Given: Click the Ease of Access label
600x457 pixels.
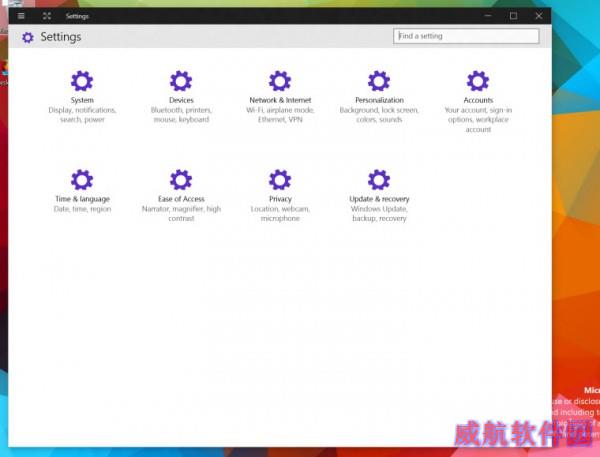Looking at the screenshot, I should (x=181, y=199).
